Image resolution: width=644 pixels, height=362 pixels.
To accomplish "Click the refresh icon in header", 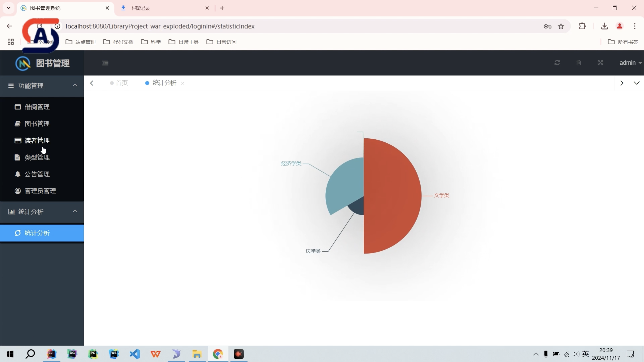I will click(557, 63).
